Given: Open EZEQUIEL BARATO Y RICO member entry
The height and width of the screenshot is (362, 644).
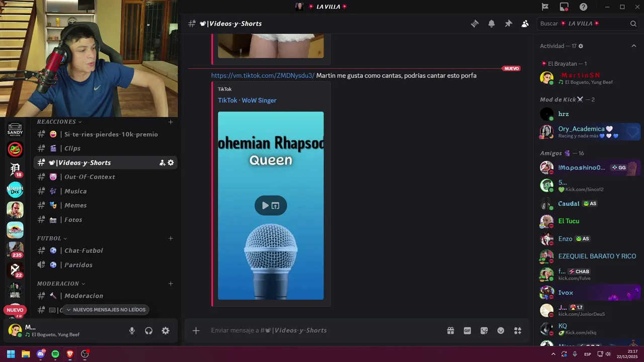Looking at the screenshot, I should click(587, 256).
